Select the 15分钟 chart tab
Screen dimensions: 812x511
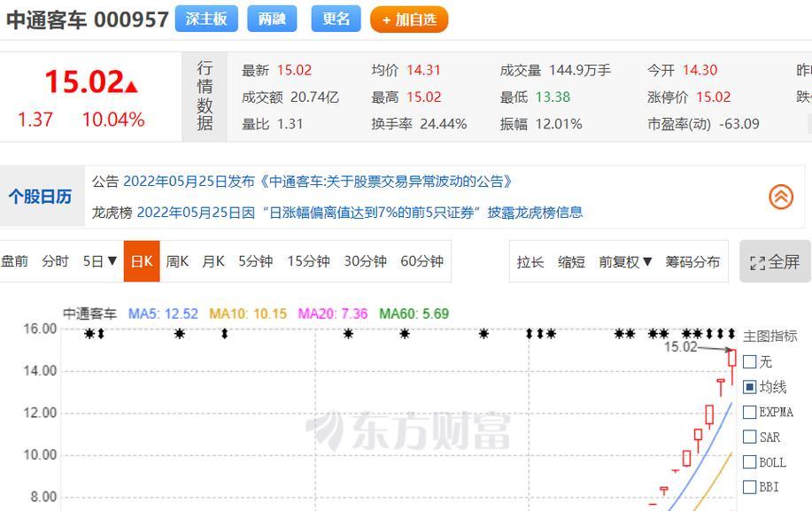coord(309,261)
